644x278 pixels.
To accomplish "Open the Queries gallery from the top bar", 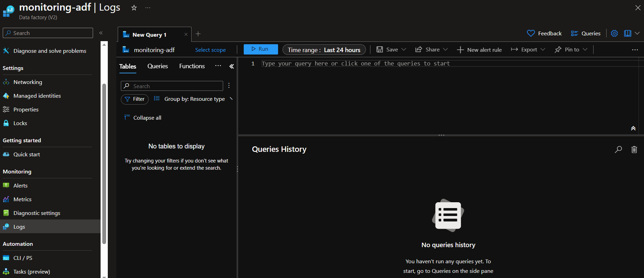I will 586,33.
